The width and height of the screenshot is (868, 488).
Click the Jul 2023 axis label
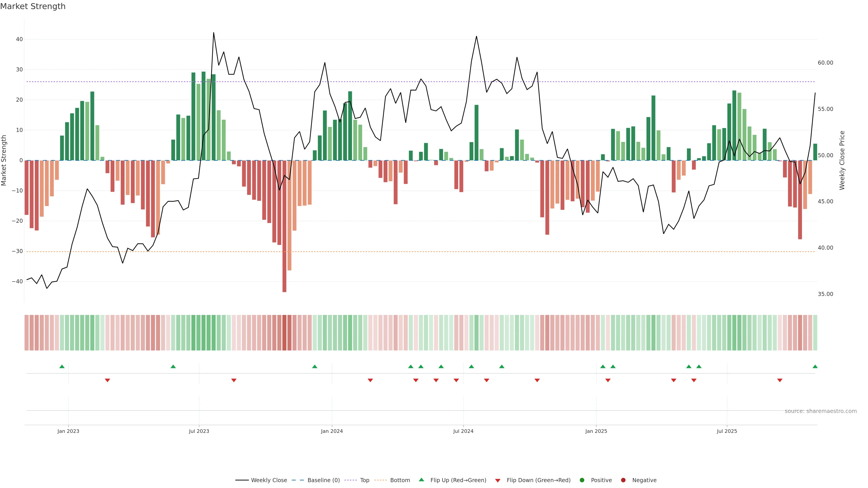[199, 431]
